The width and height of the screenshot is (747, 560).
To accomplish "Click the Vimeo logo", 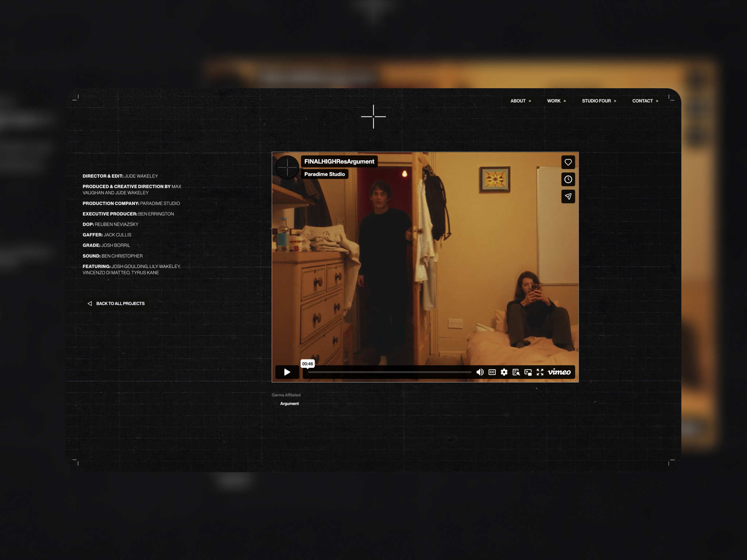I will (559, 372).
